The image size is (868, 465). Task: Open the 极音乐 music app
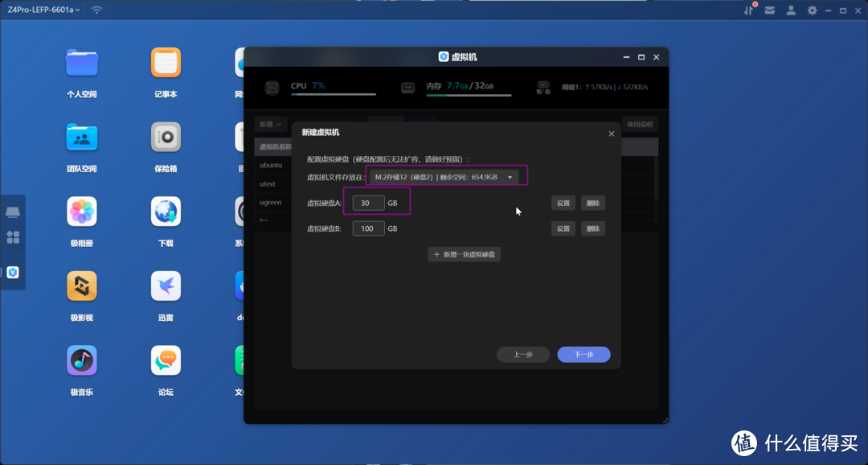(x=81, y=361)
